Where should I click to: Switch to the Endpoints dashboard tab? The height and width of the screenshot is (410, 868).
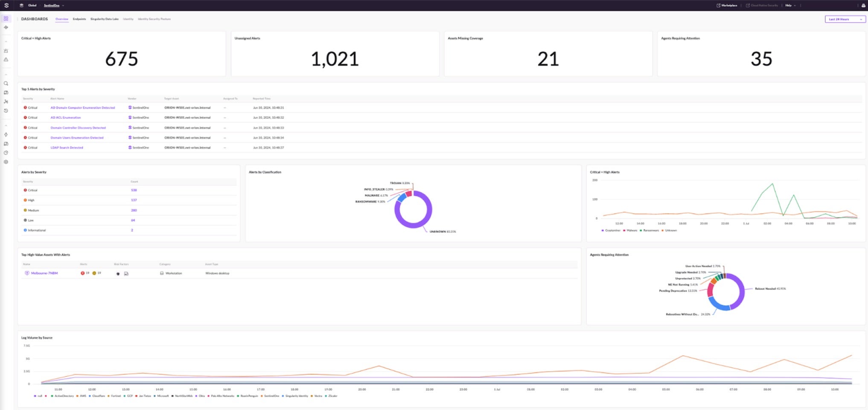point(79,19)
